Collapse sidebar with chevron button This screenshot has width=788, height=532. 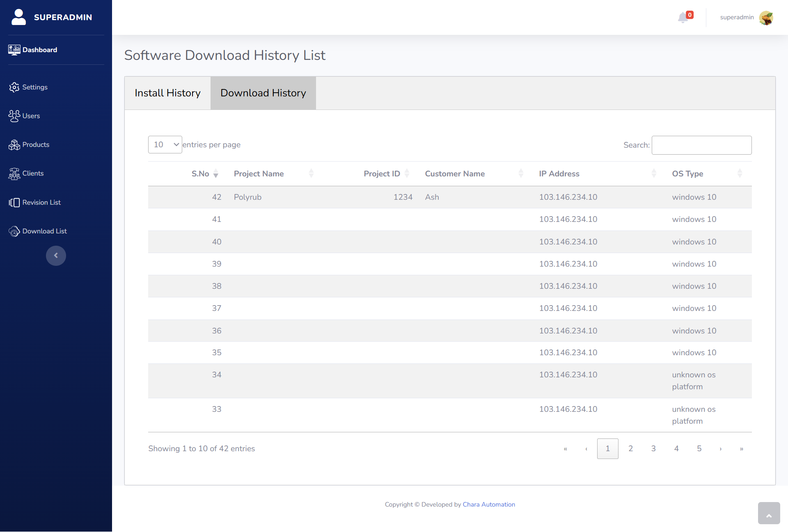(56, 256)
